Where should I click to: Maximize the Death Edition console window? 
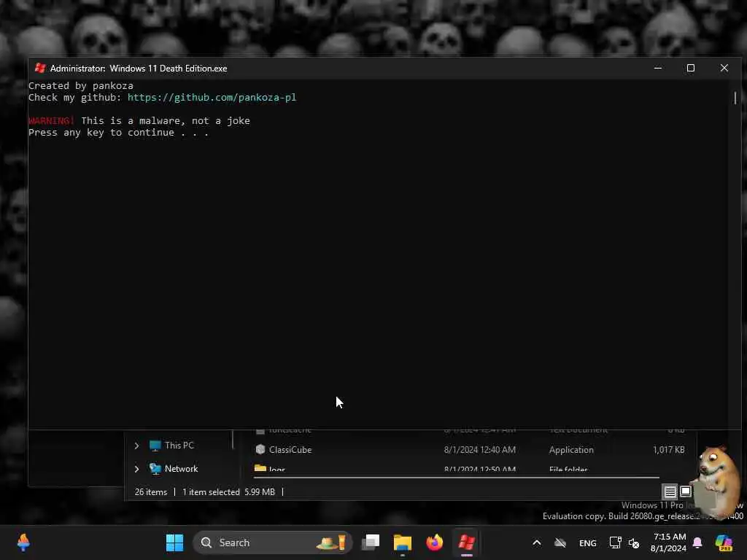tap(690, 68)
